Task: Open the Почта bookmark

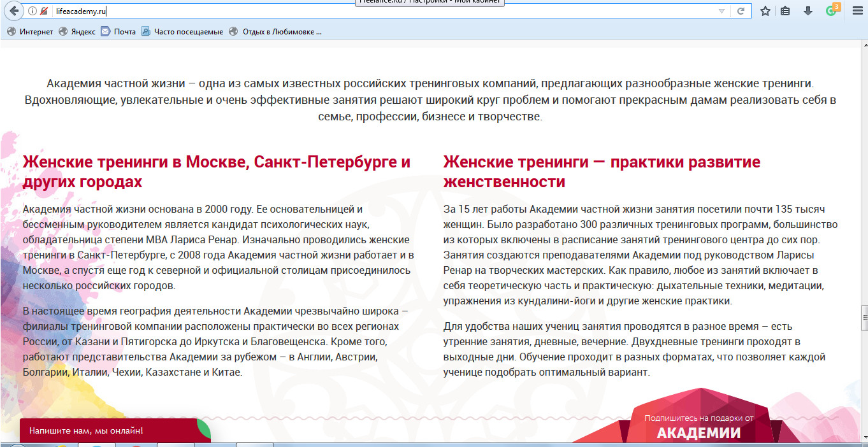Action: point(119,31)
